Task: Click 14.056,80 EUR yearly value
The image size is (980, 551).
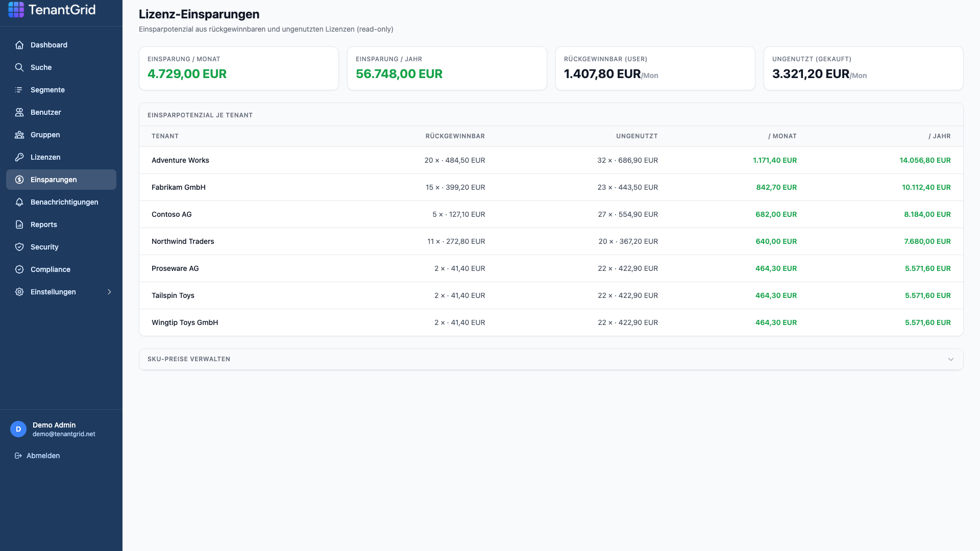Action: click(x=925, y=160)
